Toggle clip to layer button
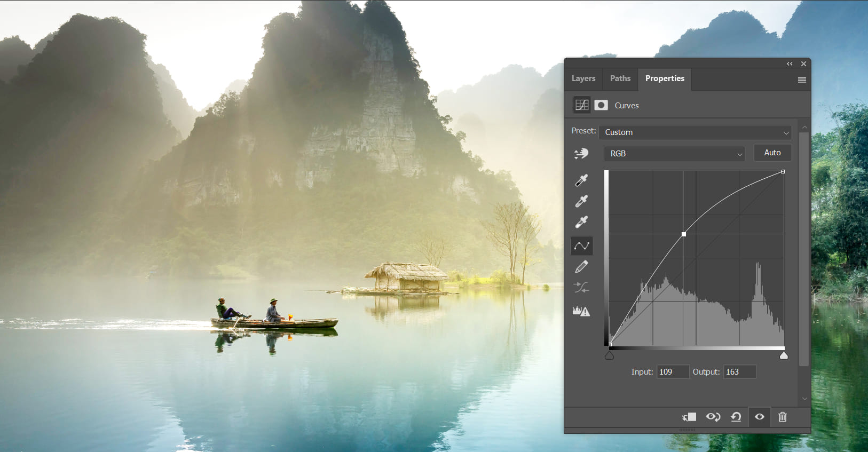This screenshot has height=452, width=868. (689, 417)
